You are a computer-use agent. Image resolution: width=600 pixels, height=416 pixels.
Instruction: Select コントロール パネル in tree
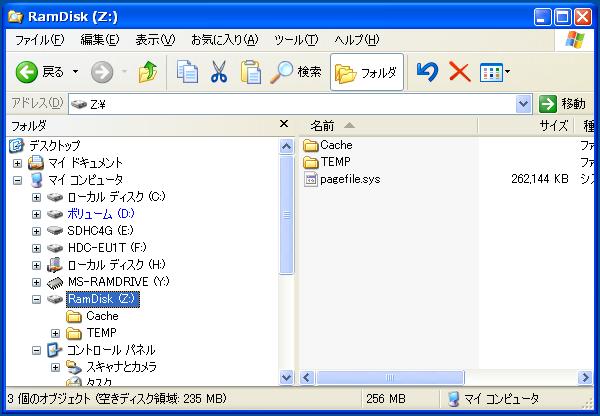111,350
